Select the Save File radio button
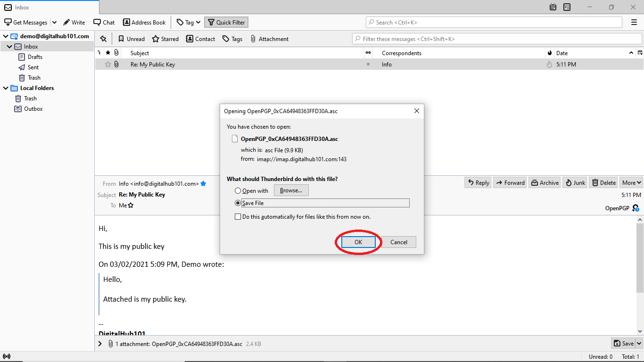This screenshot has width=644, height=362. tap(238, 203)
